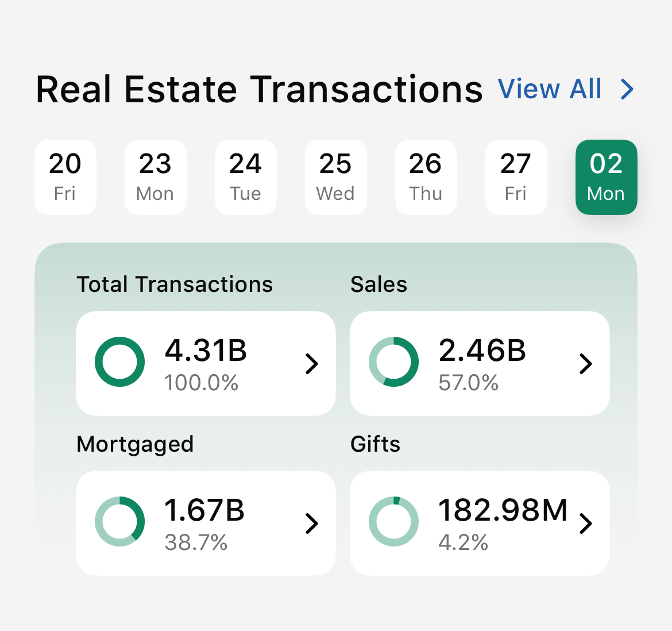The image size is (672, 631).
Task: Click the Sales donut chart showing 57%
Action: (393, 362)
